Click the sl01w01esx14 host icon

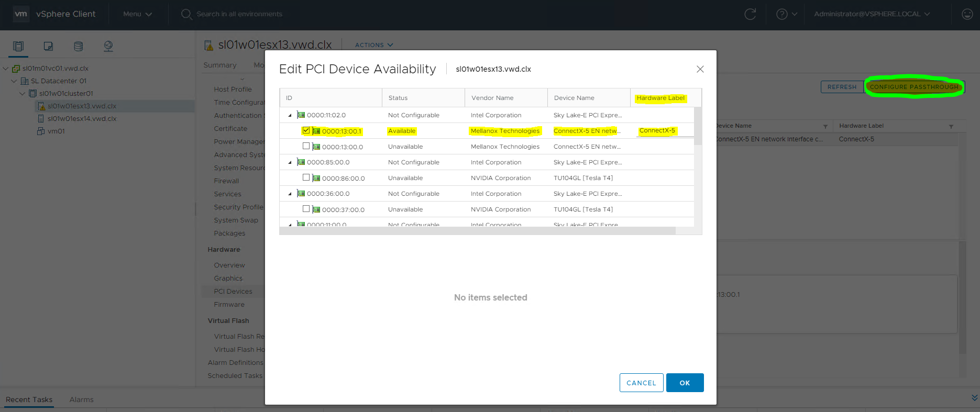[x=41, y=118]
